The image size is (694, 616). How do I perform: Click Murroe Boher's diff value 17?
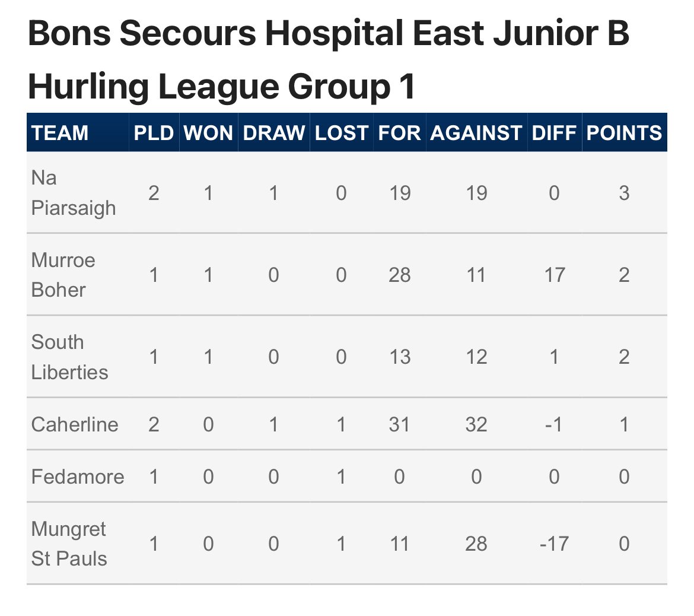(554, 275)
